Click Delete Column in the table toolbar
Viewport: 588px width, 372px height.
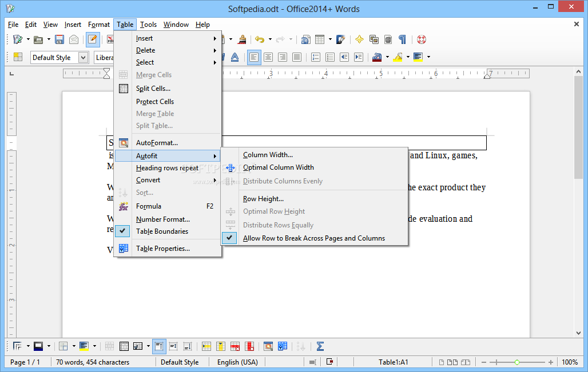click(x=249, y=346)
